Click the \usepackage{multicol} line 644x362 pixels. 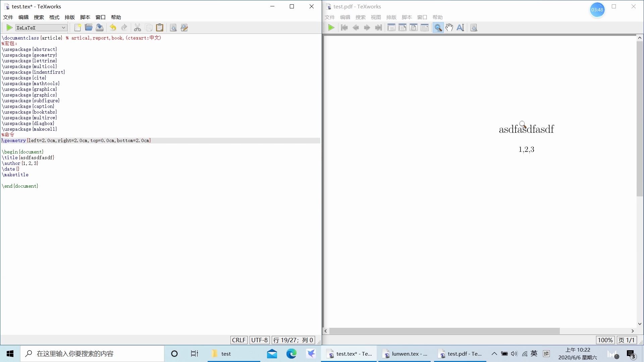point(30,66)
